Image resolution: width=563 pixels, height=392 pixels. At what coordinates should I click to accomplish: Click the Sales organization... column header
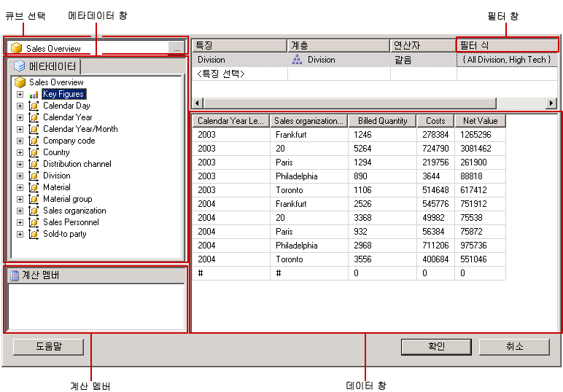(x=308, y=121)
